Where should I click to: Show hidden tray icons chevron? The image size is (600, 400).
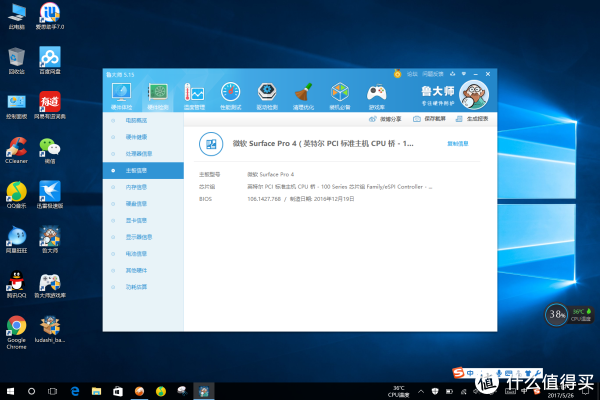point(421,392)
